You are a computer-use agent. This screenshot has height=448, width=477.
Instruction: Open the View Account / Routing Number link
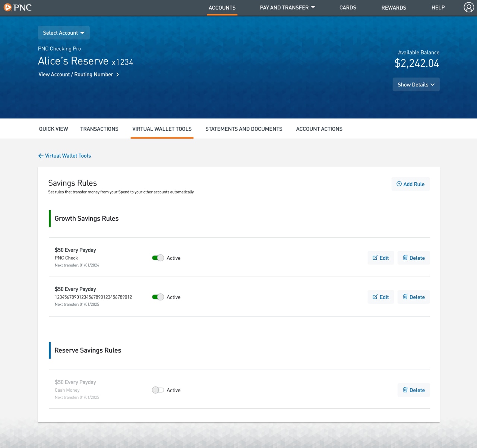click(x=76, y=74)
